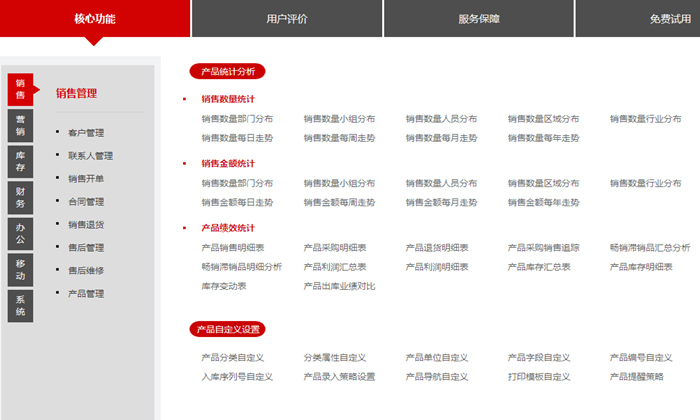700x420 pixels.
Task: Click the 打印模板自定义 link
Action: pos(539,377)
